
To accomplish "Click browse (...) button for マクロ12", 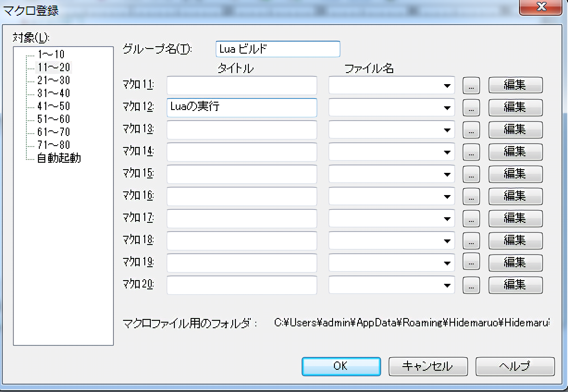I will tap(471, 108).
